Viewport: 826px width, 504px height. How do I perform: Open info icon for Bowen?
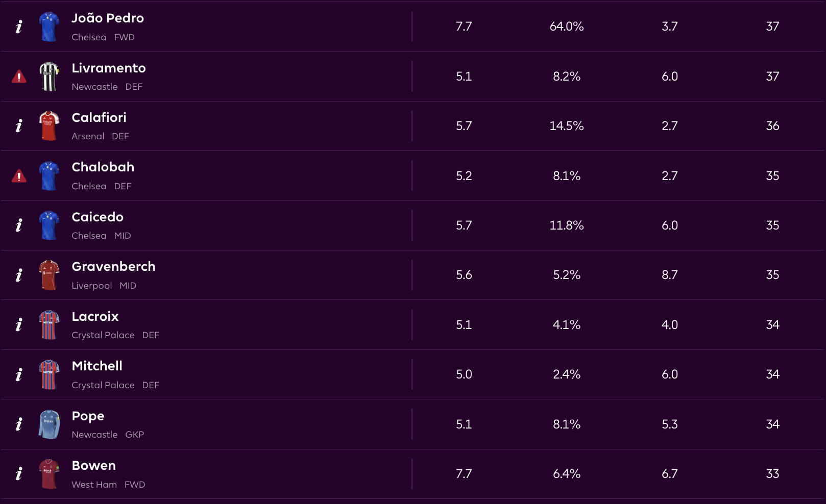tap(19, 474)
